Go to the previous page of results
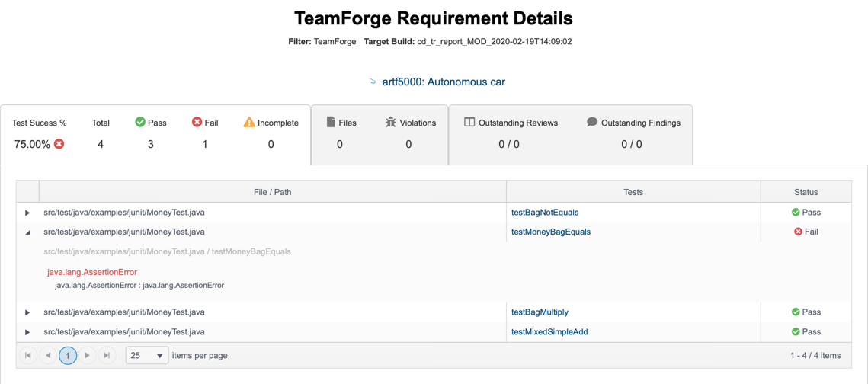Screen dimensions: 868x384 48,355
